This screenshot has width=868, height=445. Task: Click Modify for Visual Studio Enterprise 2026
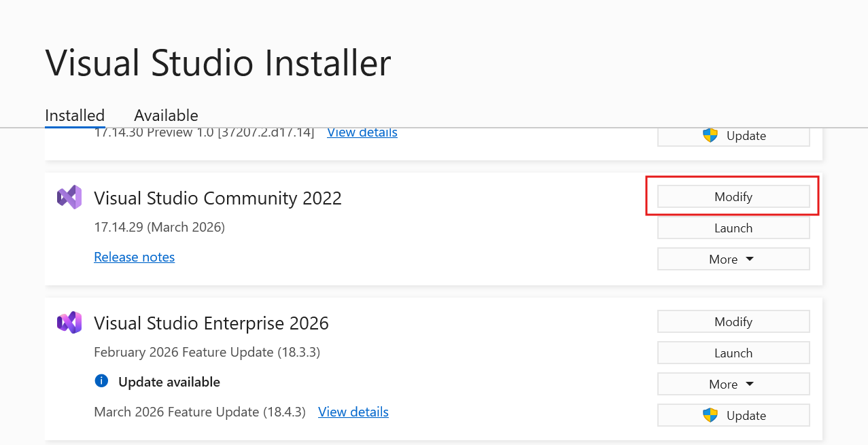[x=733, y=321]
